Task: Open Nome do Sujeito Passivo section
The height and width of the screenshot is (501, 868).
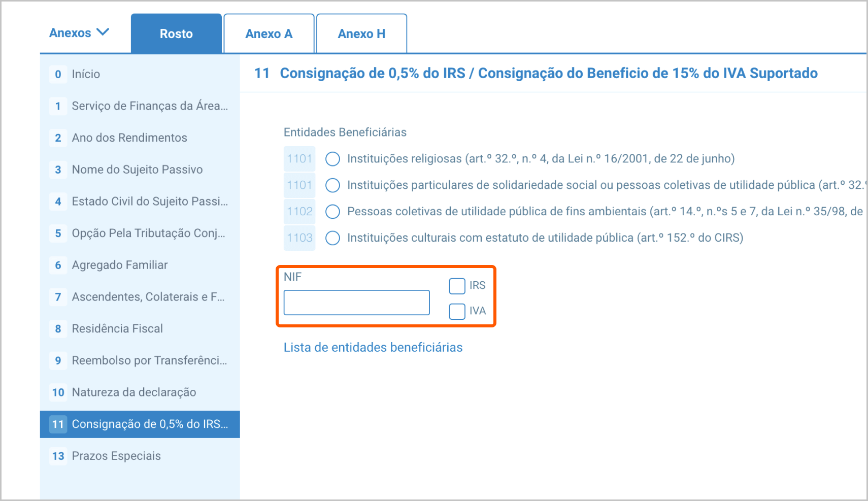Action: pos(137,170)
